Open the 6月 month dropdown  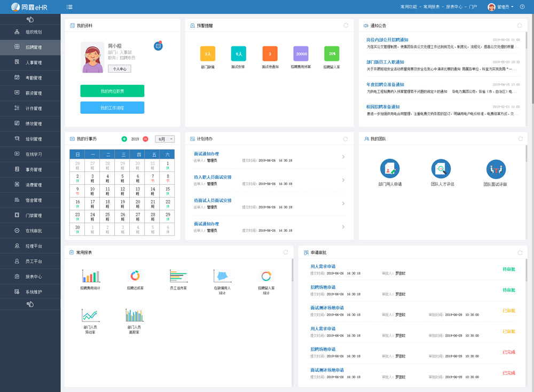tap(164, 139)
